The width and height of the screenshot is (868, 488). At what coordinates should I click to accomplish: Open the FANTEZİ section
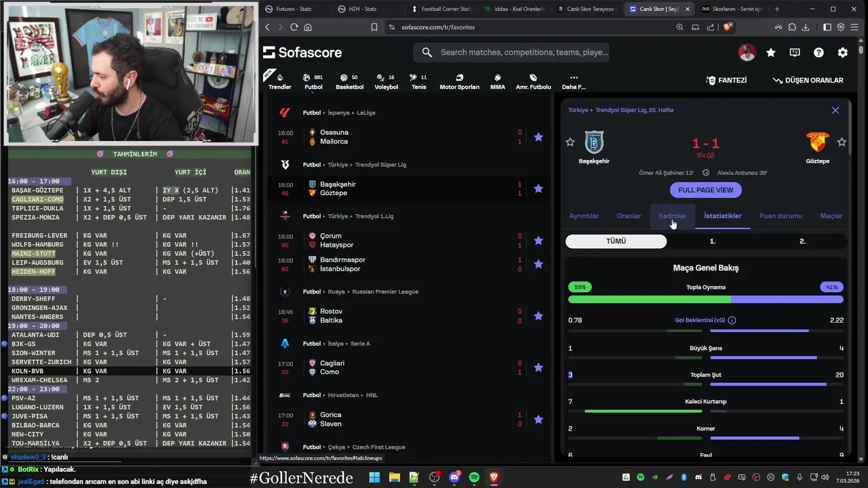coord(726,80)
